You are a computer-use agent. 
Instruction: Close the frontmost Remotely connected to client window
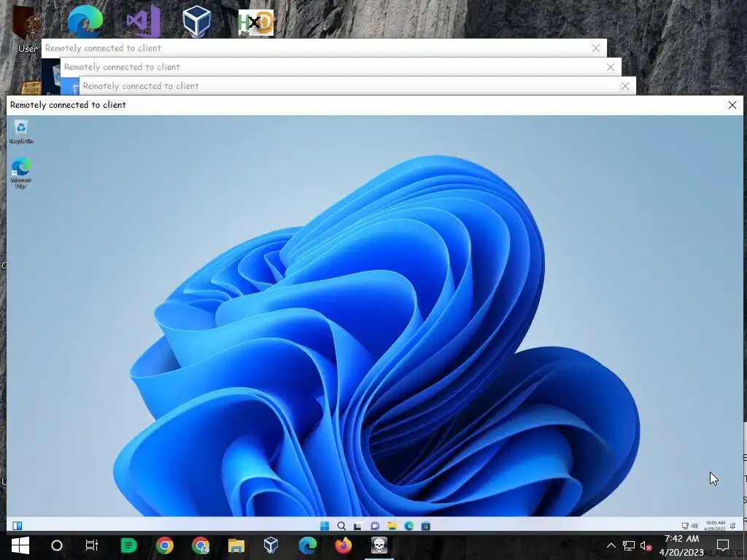click(x=732, y=105)
